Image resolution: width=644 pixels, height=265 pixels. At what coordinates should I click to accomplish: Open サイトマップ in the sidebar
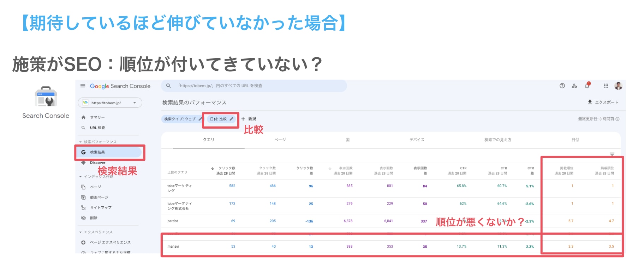101,208
